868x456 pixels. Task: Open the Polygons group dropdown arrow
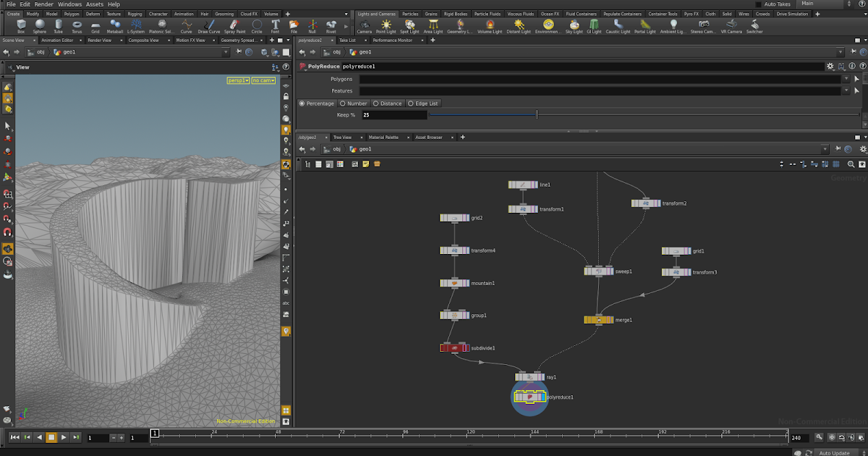(x=847, y=78)
